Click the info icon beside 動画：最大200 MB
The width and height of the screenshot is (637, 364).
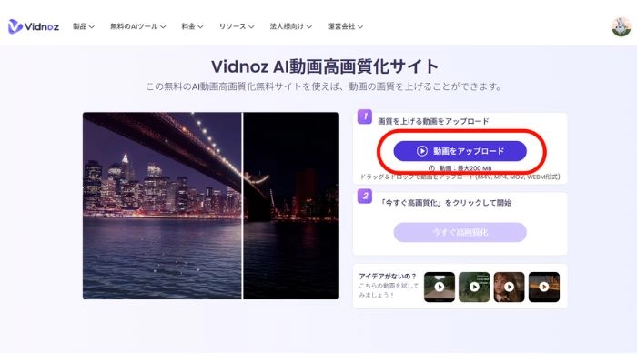pos(431,168)
